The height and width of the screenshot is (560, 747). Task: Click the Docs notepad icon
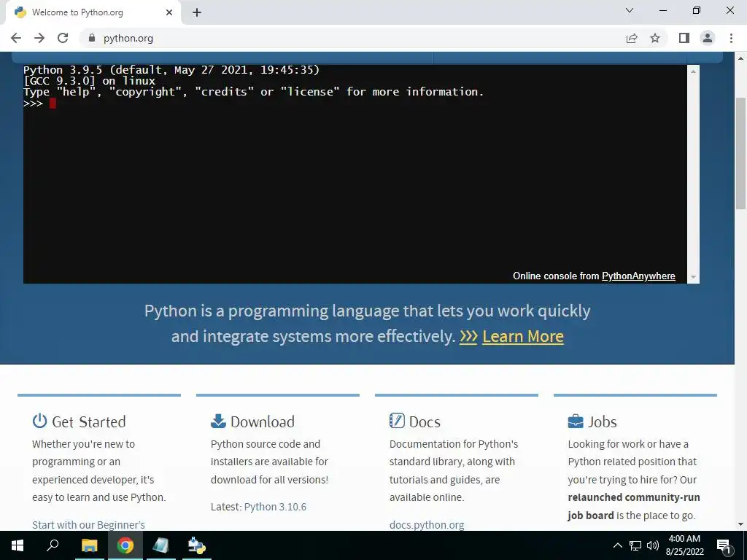tap(397, 421)
